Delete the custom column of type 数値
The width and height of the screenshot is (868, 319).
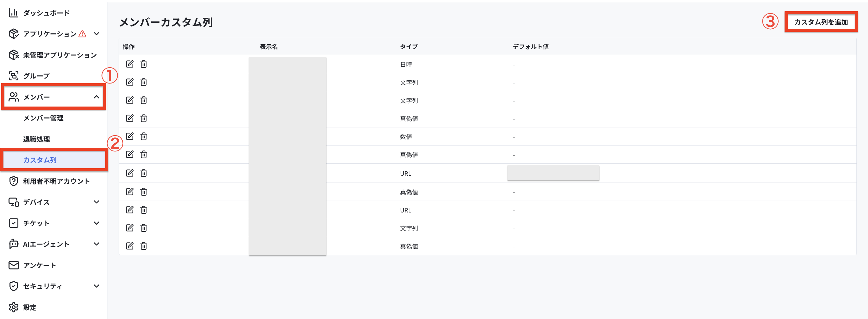coord(144,136)
